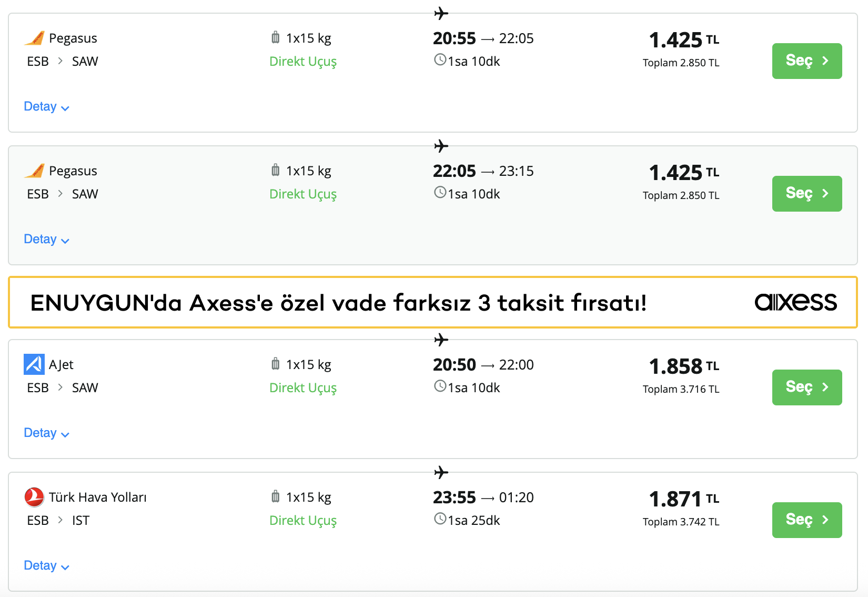
Task: Click the airplane icon above the AJet card
Action: click(441, 340)
